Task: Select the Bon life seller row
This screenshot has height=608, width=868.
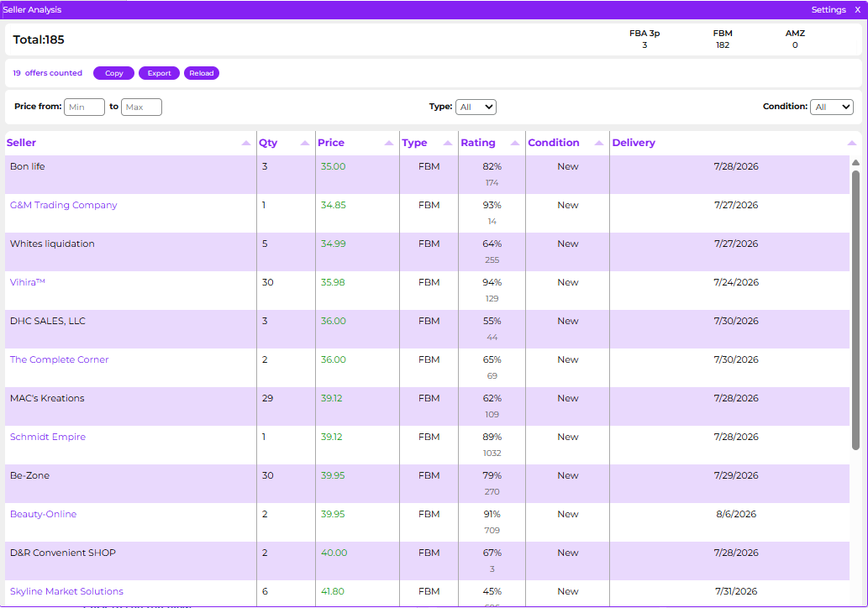Action: [428, 175]
